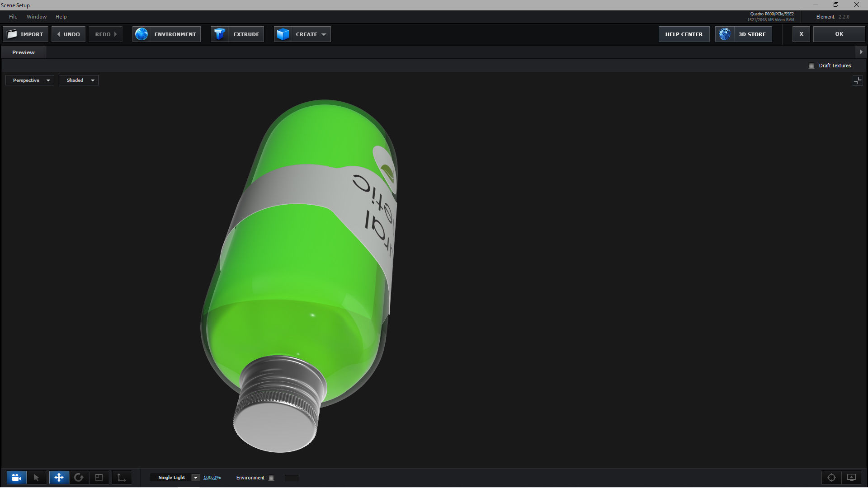Screen dimensions: 868x488
Task: Open the Perspective view dropdown
Action: click(30, 80)
